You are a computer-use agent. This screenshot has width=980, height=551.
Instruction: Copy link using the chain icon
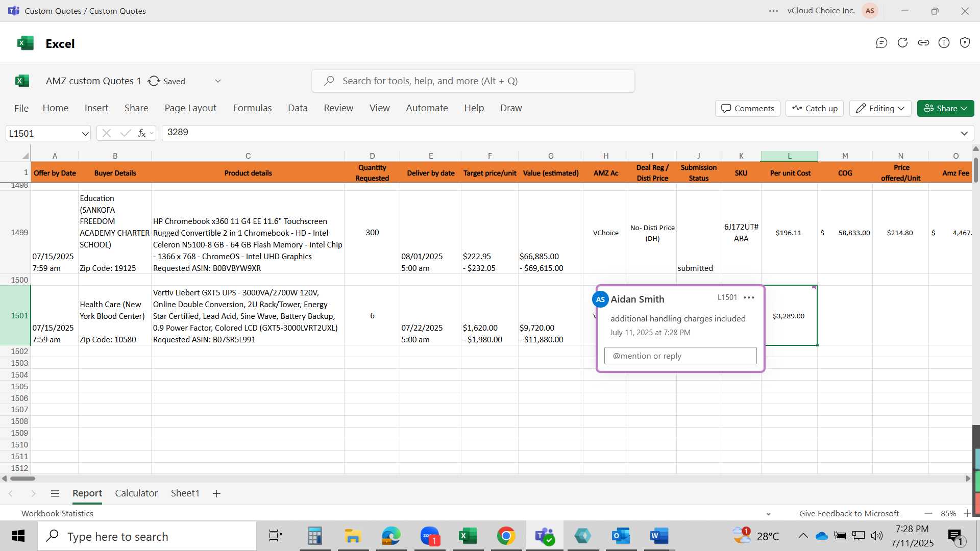point(923,43)
